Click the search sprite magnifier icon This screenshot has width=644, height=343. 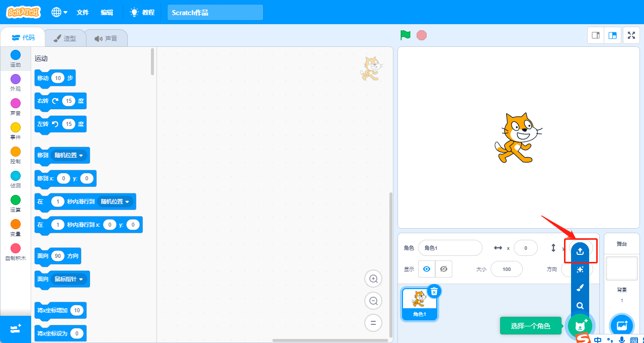coord(580,306)
